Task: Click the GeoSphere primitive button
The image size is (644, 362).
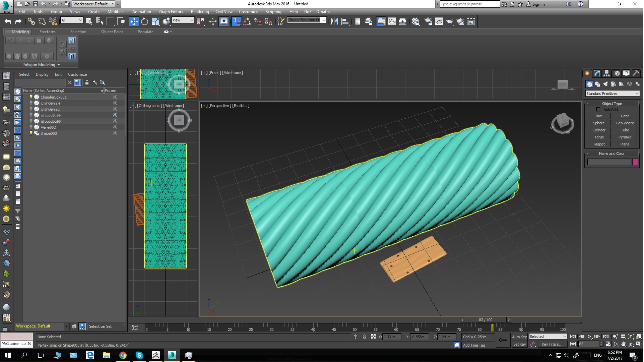Action: coord(625,123)
